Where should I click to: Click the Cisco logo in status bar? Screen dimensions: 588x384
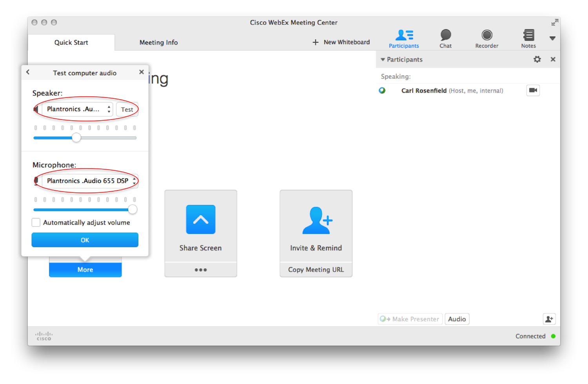pyautogui.click(x=44, y=336)
